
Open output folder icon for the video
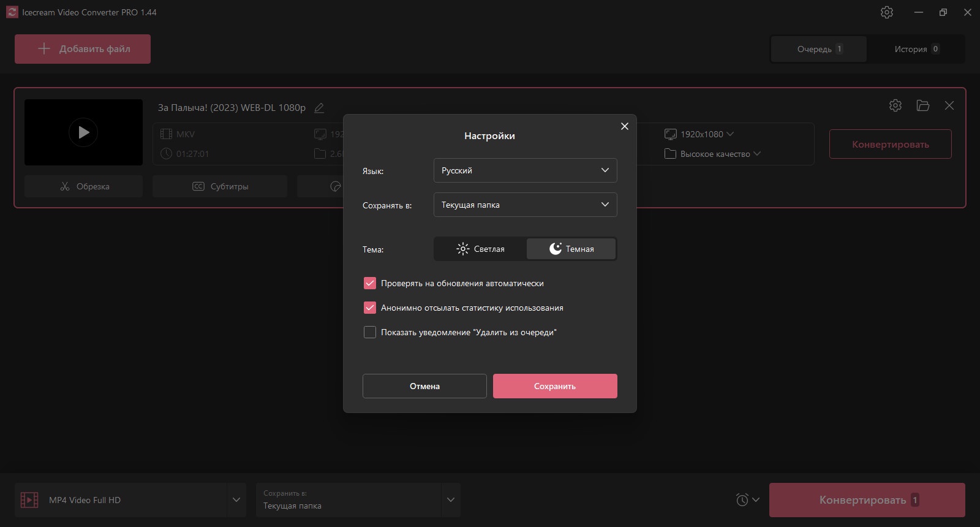point(923,105)
